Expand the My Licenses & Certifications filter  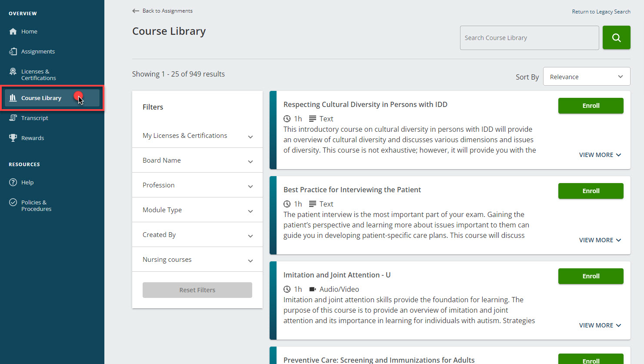click(197, 135)
